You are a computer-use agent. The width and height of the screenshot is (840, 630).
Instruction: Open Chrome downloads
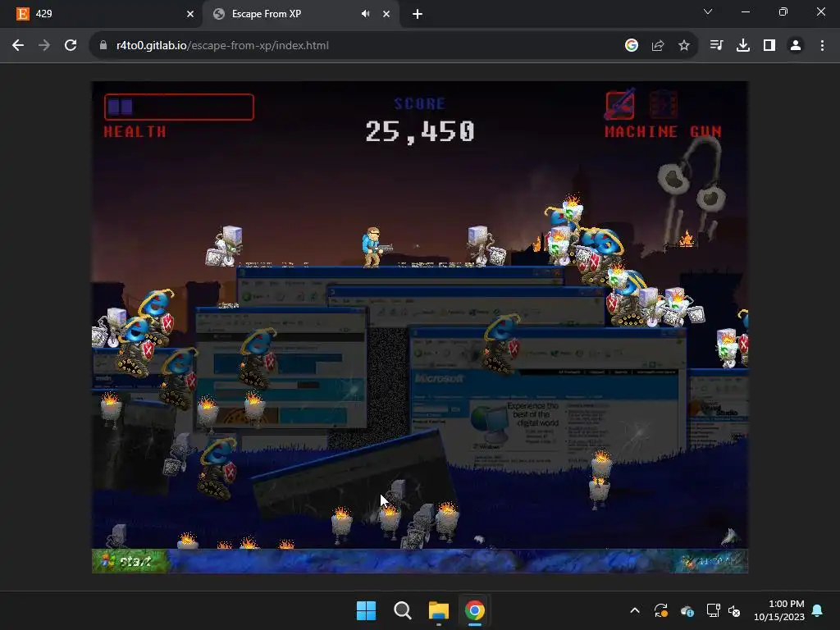(x=742, y=46)
